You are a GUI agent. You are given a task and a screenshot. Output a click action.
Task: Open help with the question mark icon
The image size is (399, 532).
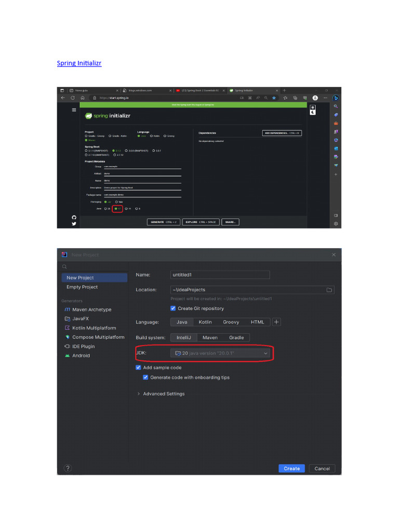68,468
